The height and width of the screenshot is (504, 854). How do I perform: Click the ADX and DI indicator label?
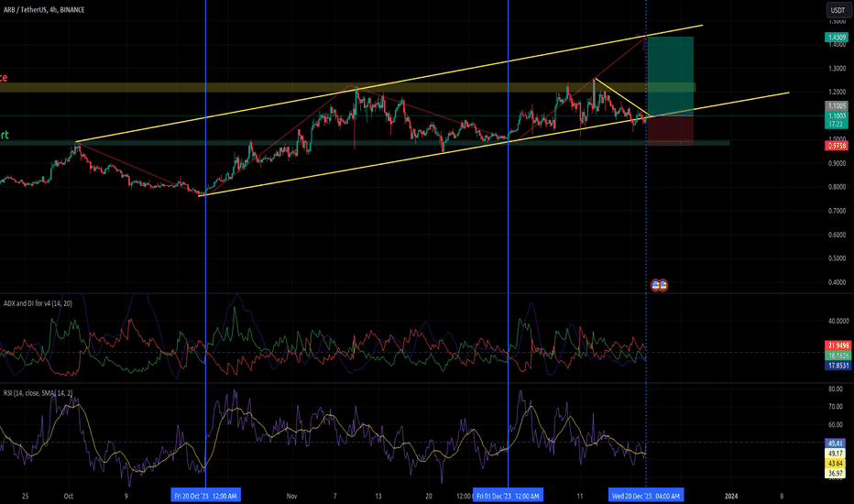(x=38, y=303)
